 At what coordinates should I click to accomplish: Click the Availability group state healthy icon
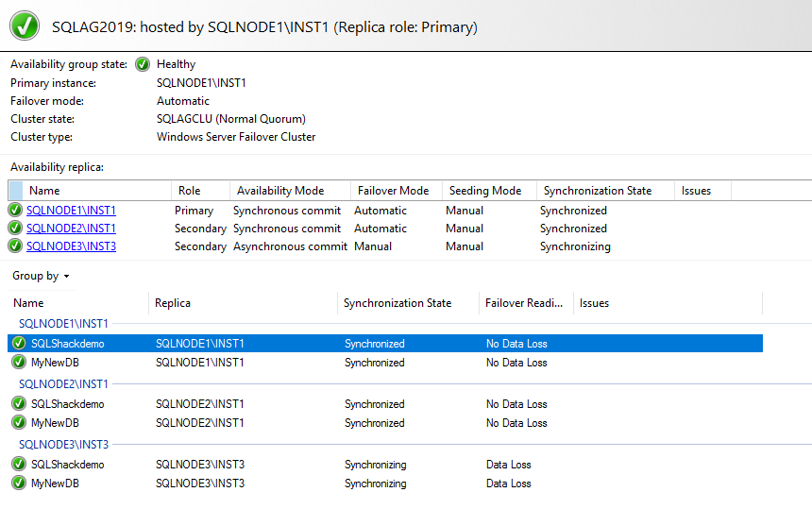click(x=143, y=64)
